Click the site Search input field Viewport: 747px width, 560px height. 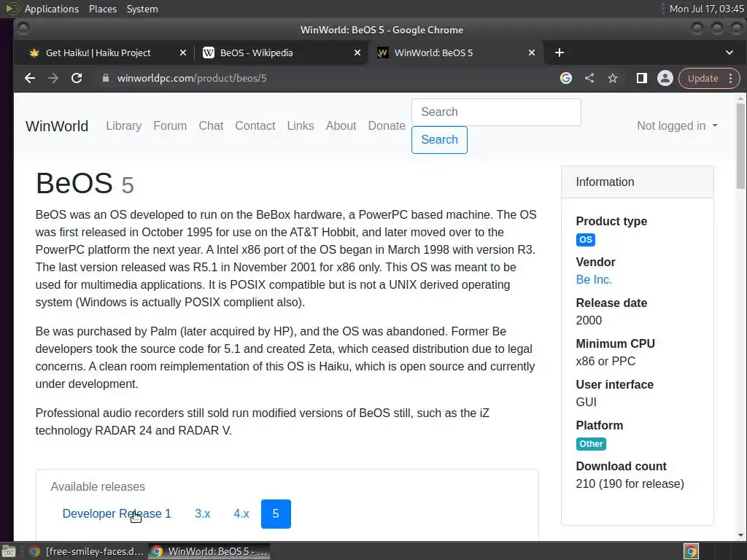coord(496,112)
